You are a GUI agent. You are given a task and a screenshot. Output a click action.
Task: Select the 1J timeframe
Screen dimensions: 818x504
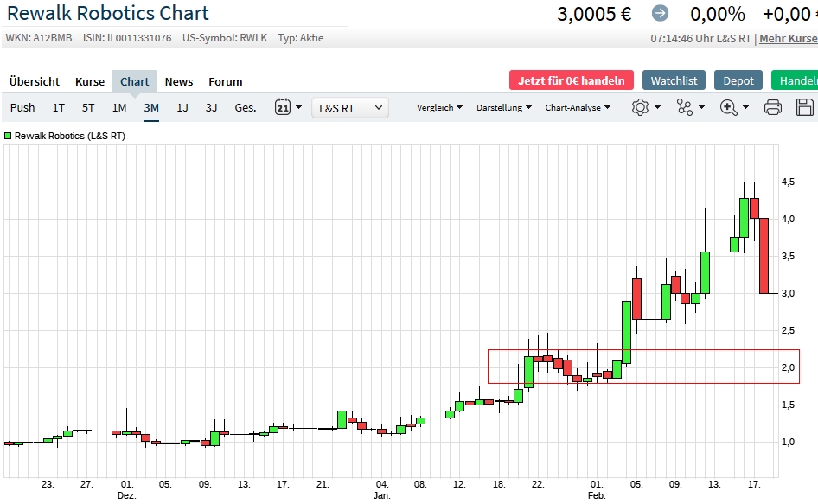click(182, 107)
